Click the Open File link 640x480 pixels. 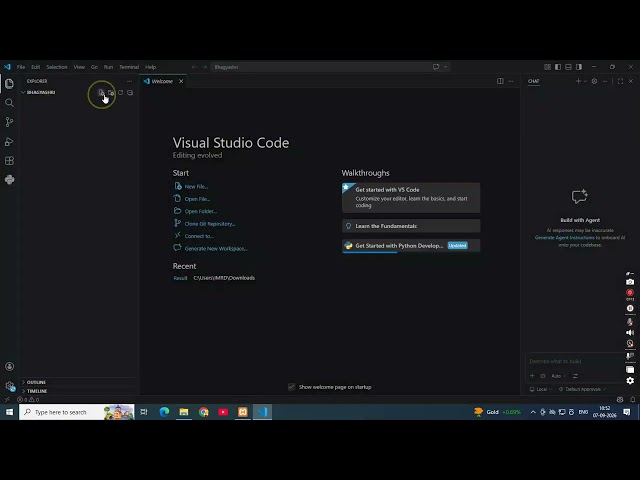[197, 199]
